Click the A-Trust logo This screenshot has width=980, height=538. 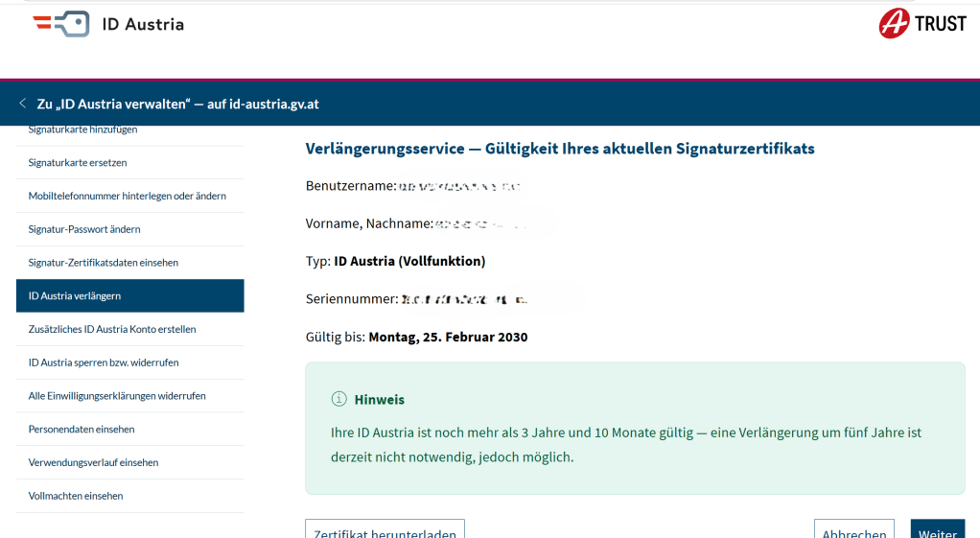tap(922, 24)
